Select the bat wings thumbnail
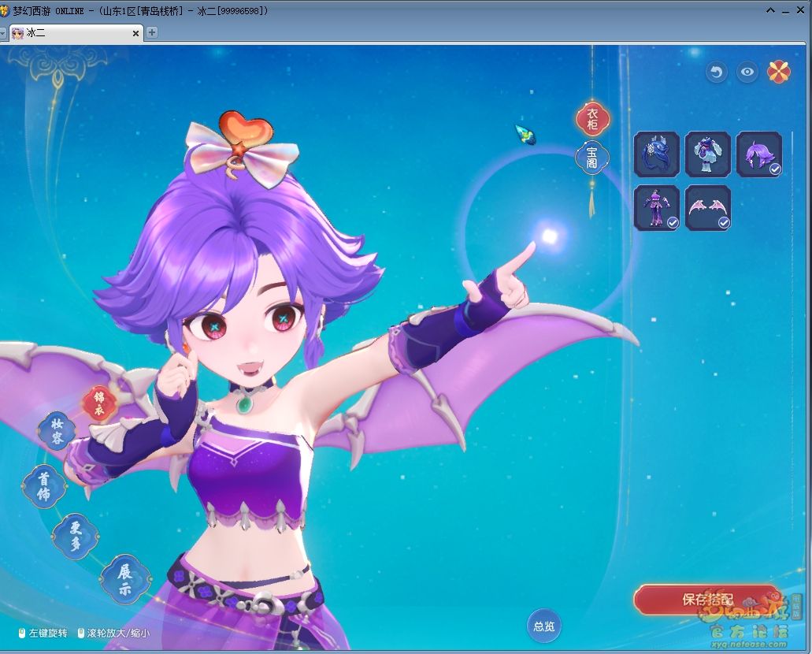 (x=708, y=207)
